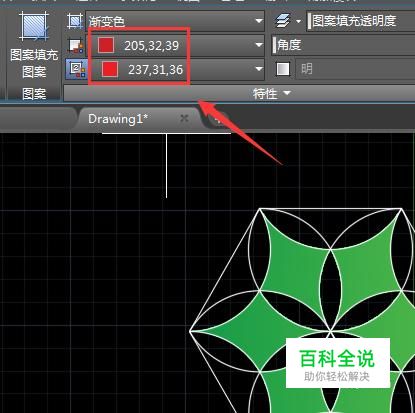The height and width of the screenshot is (413, 415).
Task: Click the 角度 angle field
Action: [x=344, y=45]
